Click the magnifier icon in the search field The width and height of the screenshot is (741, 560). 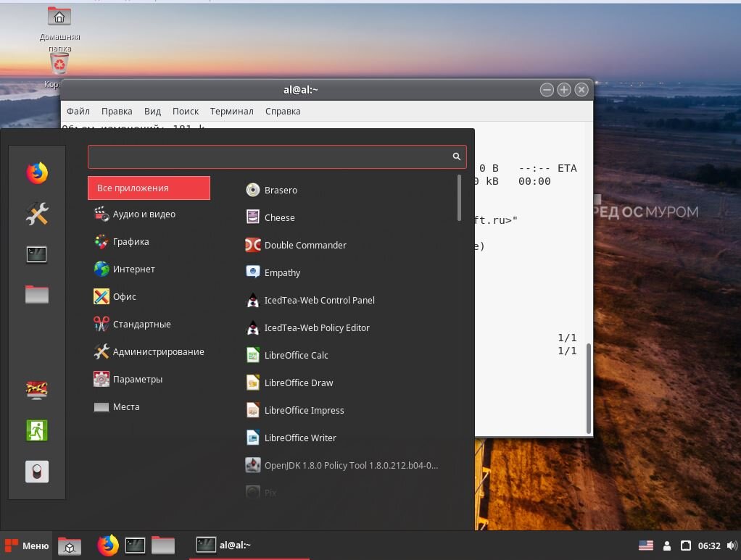(x=457, y=156)
